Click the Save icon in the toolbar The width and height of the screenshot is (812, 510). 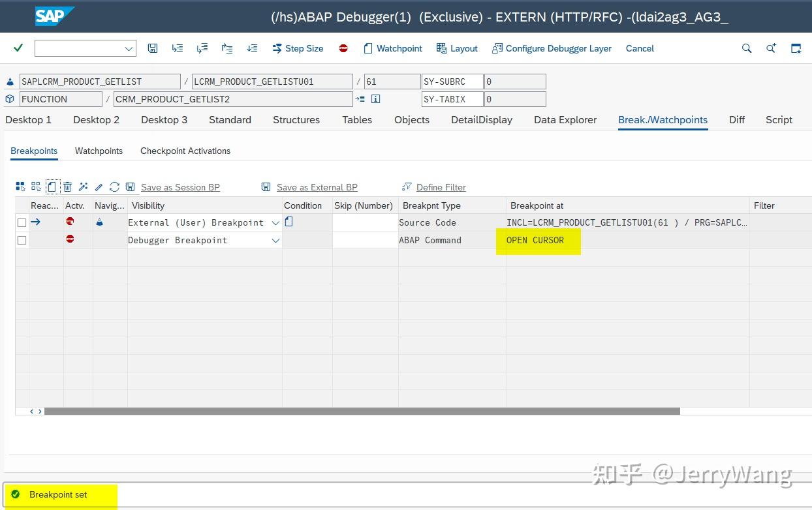coord(153,48)
